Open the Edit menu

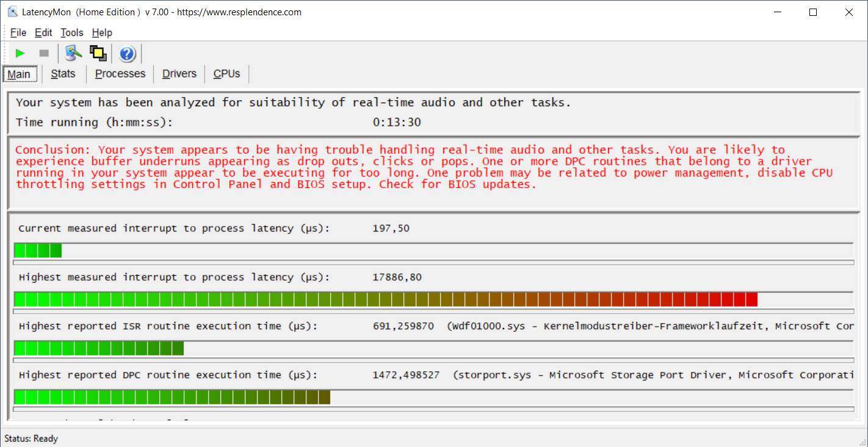[x=43, y=32]
